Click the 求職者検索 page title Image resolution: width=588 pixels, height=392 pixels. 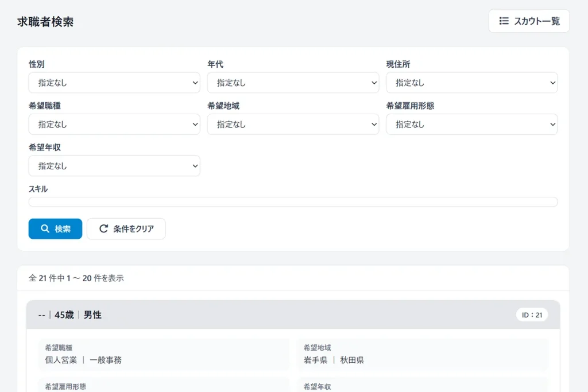[45, 22]
